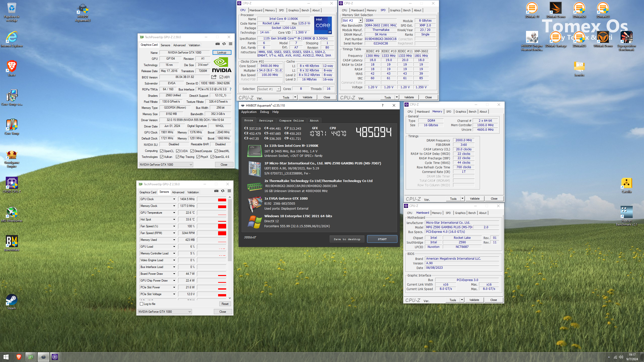This screenshot has width=644, height=362.
Task: Open Goodgame Empire desktop shortcut
Action: [12, 159]
